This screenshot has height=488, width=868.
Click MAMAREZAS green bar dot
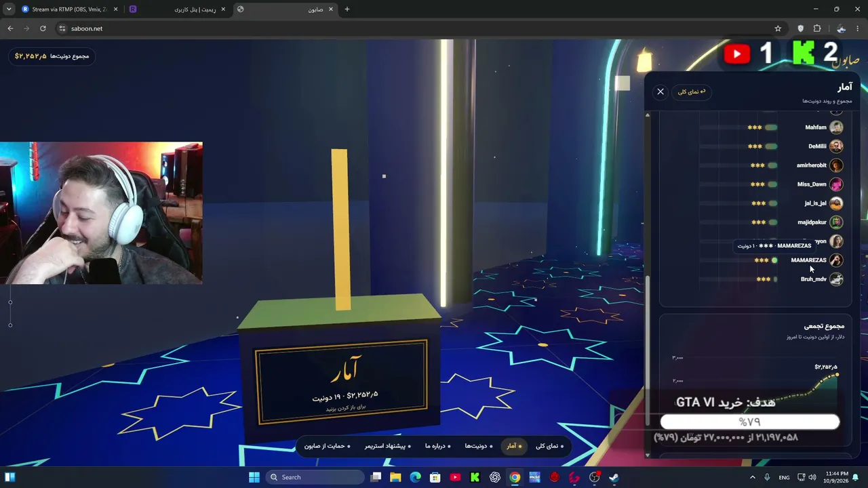tap(774, 260)
